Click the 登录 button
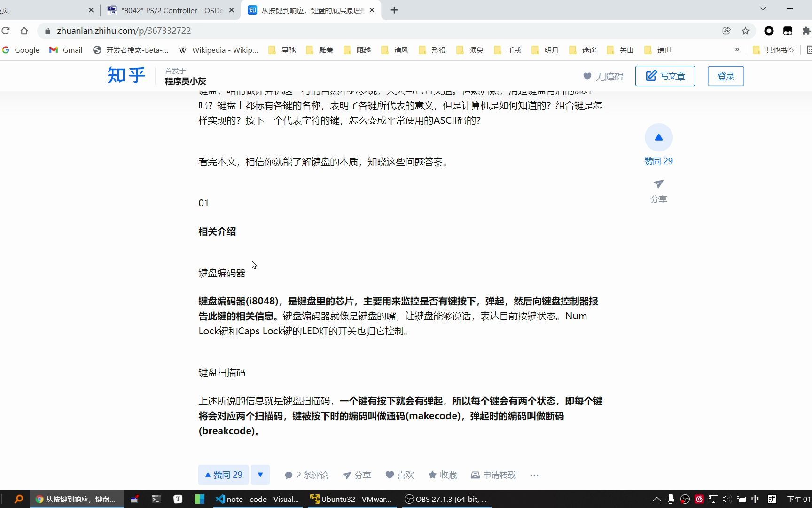The width and height of the screenshot is (812, 508). [x=726, y=76]
